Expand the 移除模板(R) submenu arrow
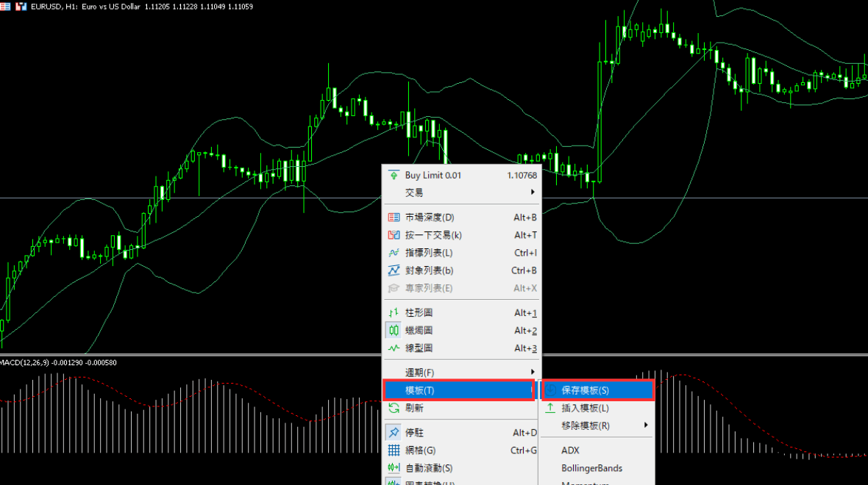The height and width of the screenshot is (485, 868). pos(645,425)
